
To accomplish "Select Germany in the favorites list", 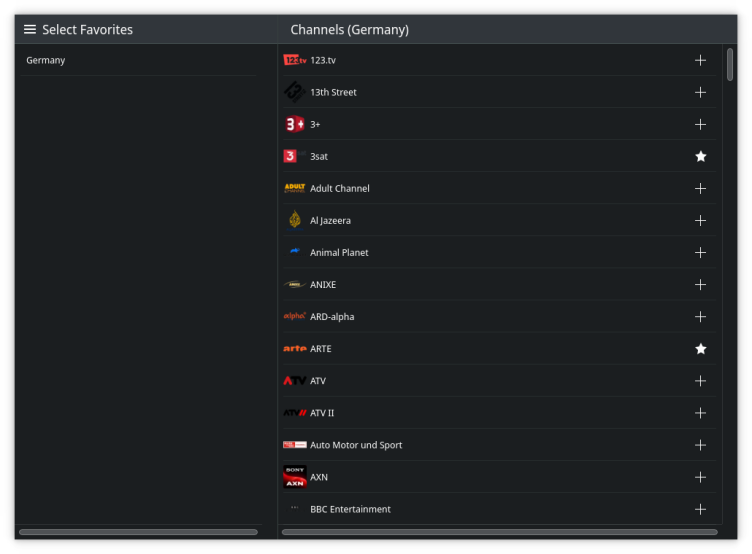I will [x=46, y=60].
